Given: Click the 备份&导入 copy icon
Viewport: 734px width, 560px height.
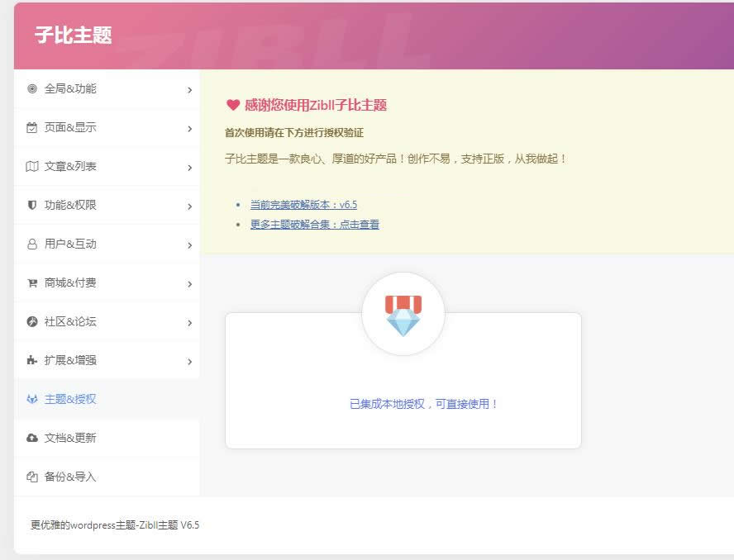Looking at the screenshot, I should pyautogui.click(x=32, y=477).
